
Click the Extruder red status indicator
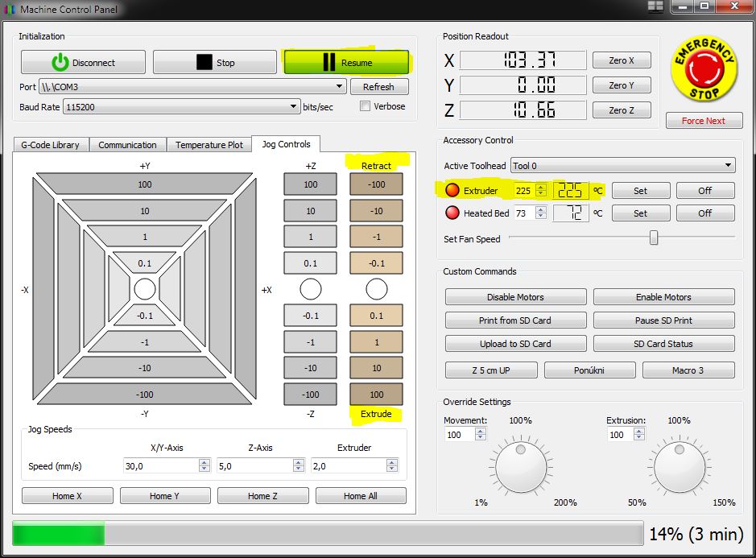pos(452,191)
